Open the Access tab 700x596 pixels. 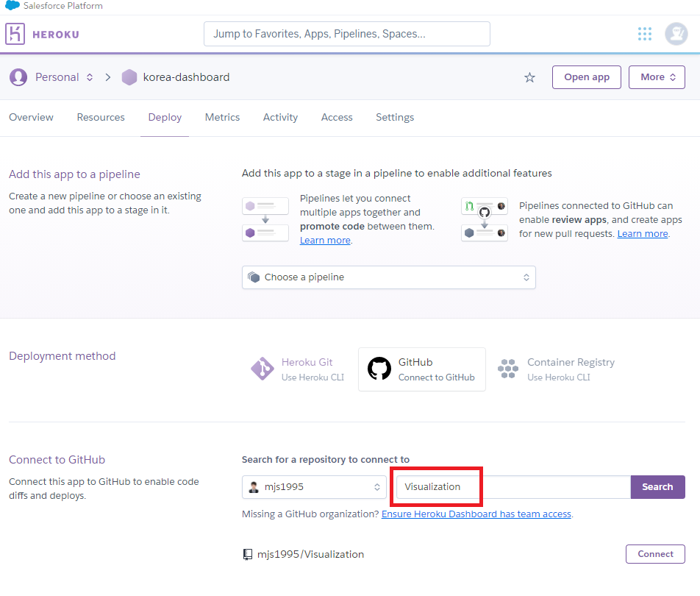(x=337, y=118)
